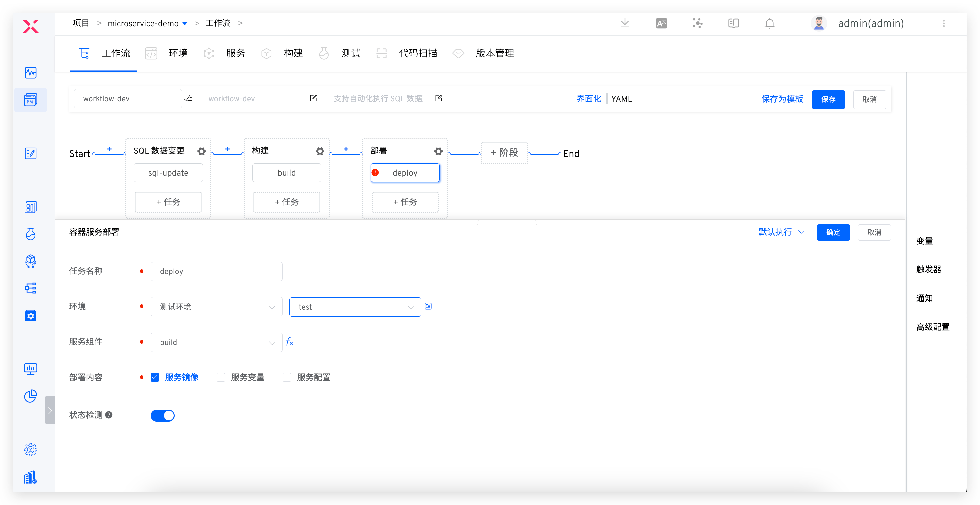Select the sql-update task
This screenshot has width=980, height=505.
[168, 173]
